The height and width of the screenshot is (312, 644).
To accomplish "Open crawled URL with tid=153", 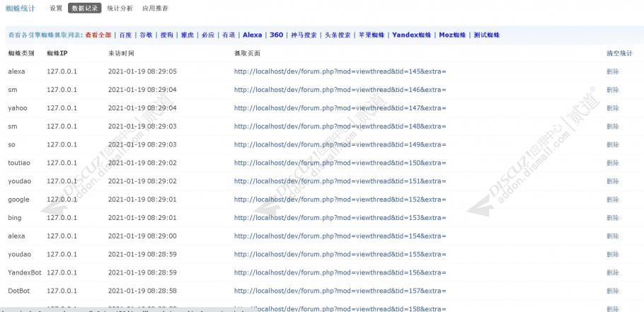I will pyautogui.click(x=340, y=218).
